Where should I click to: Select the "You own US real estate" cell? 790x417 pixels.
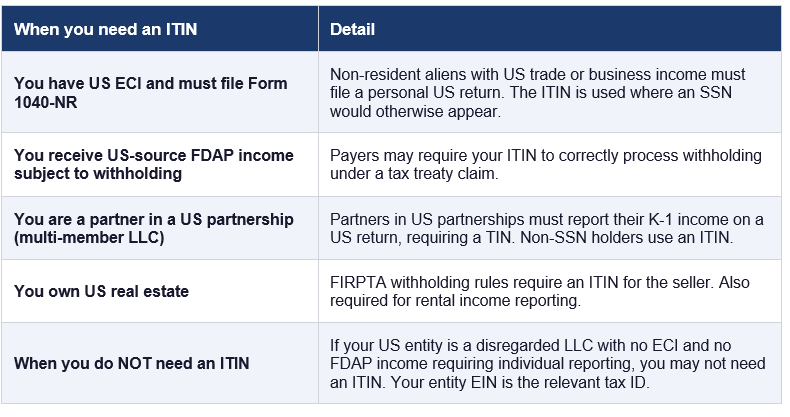[x=100, y=292]
